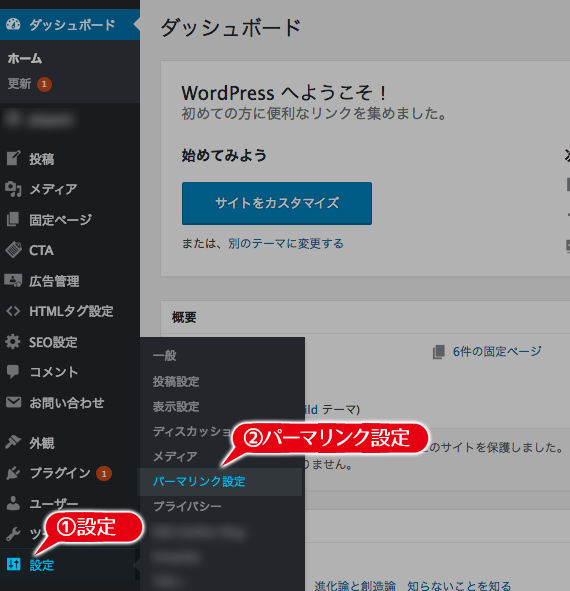
Task: Click the Dashboard gauge icon
Action: tap(13, 24)
